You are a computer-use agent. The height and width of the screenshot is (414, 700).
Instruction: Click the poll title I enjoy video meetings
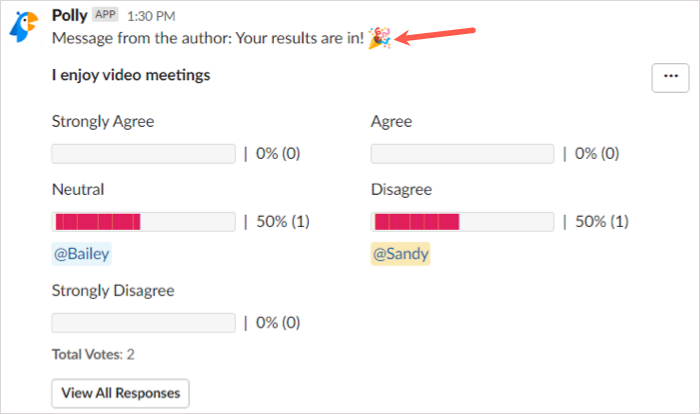tap(131, 75)
